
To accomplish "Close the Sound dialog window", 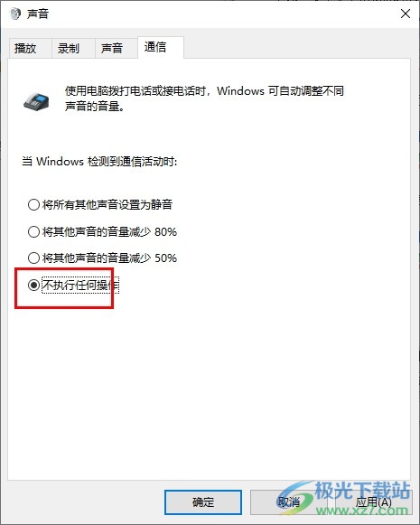I will 406,14.
